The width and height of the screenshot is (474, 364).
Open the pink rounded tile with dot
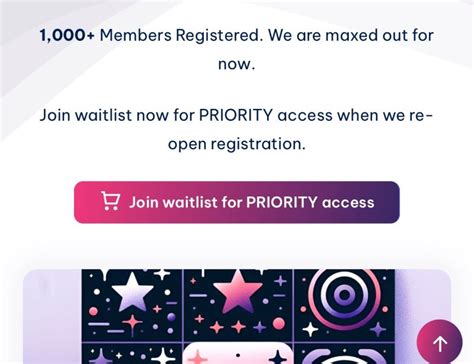pos(238,354)
